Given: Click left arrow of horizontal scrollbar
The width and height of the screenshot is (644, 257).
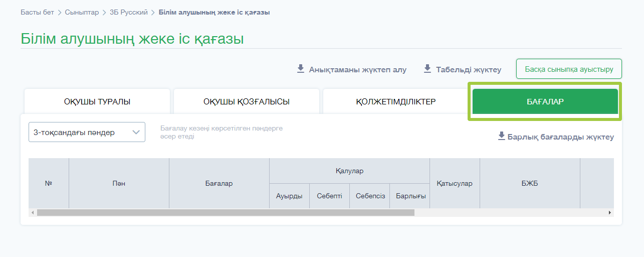Looking at the screenshot, I should 33,213.
